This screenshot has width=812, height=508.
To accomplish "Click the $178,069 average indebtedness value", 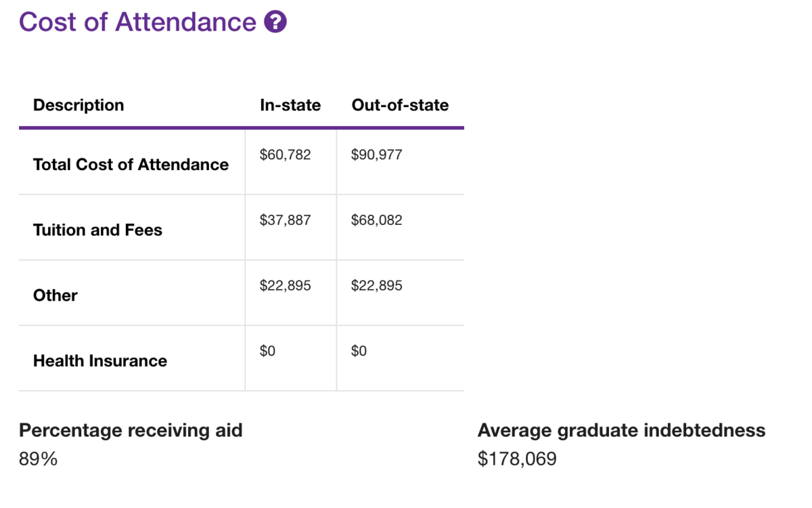I will (x=517, y=459).
